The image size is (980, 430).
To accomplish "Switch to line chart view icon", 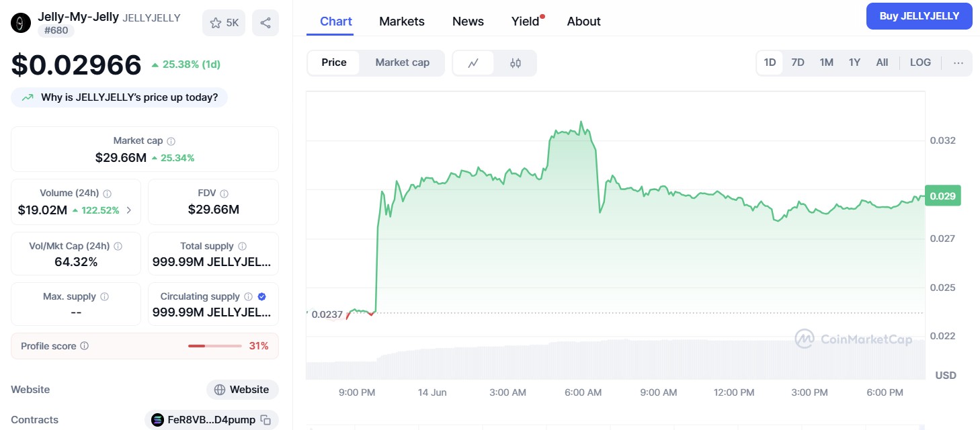I will (473, 63).
